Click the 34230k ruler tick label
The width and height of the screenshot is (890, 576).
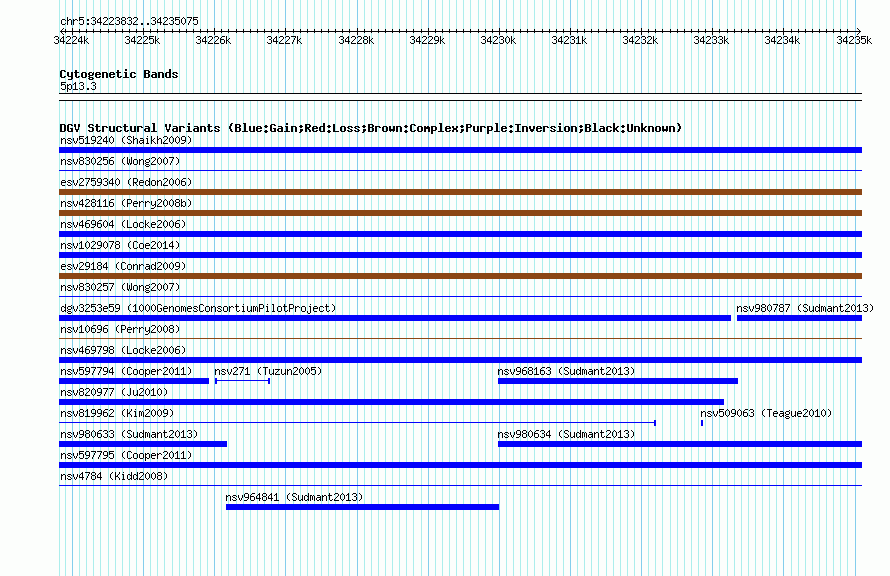(498, 40)
